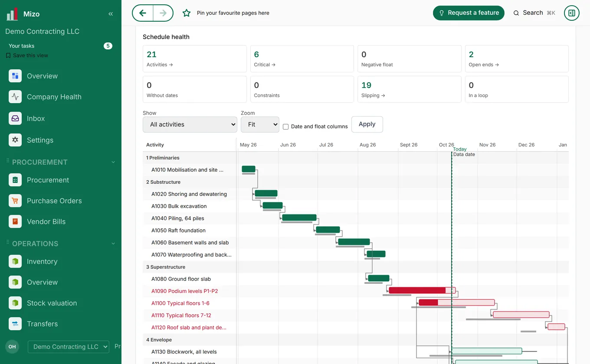Open Purchase Orders cart icon

(x=15, y=201)
